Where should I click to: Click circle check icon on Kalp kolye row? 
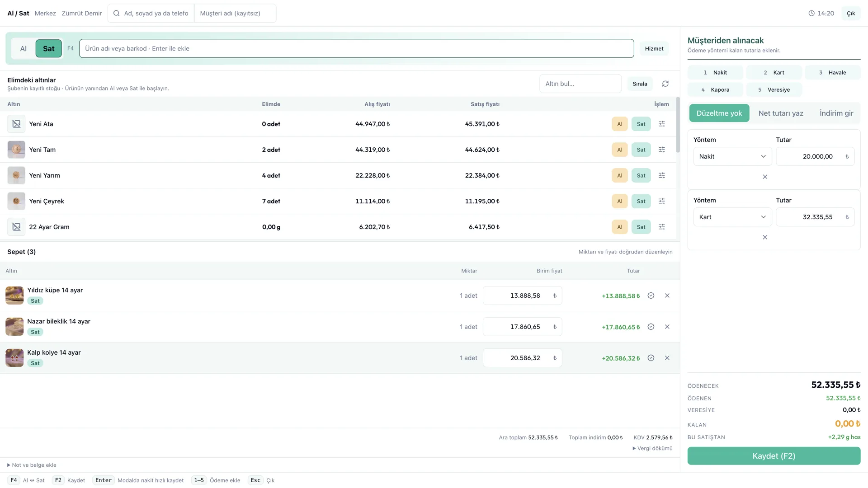tap(651, 358)
